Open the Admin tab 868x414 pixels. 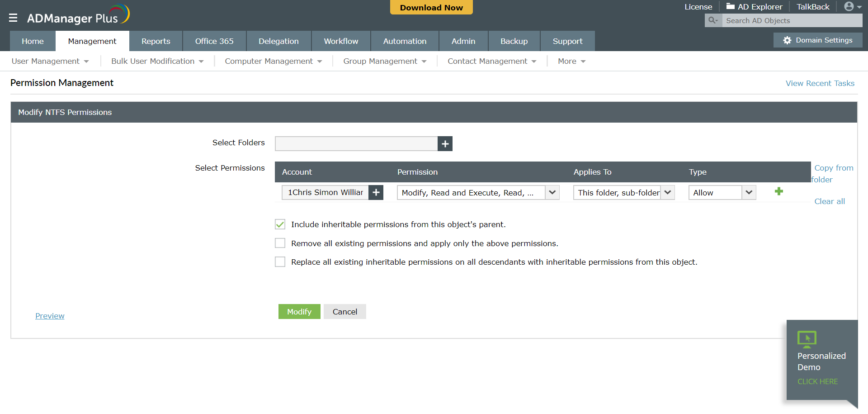click(463, 41)
